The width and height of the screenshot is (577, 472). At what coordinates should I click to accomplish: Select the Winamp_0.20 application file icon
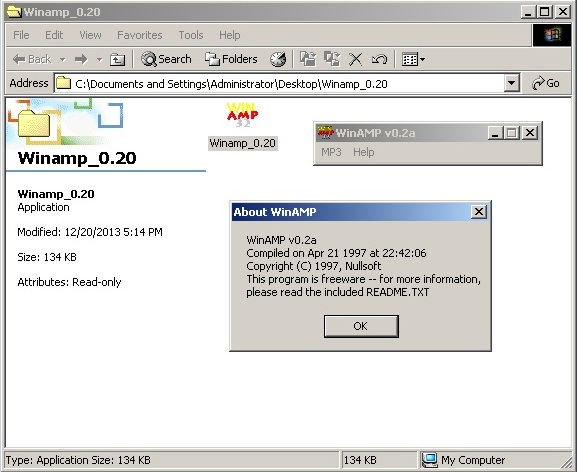243,114
